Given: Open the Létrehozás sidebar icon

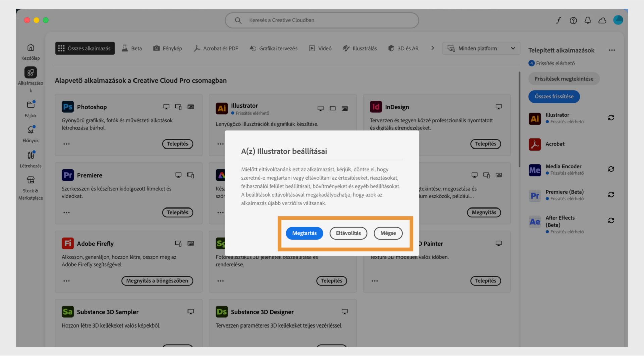Looking at the screenshot, I should coord(31,155).
